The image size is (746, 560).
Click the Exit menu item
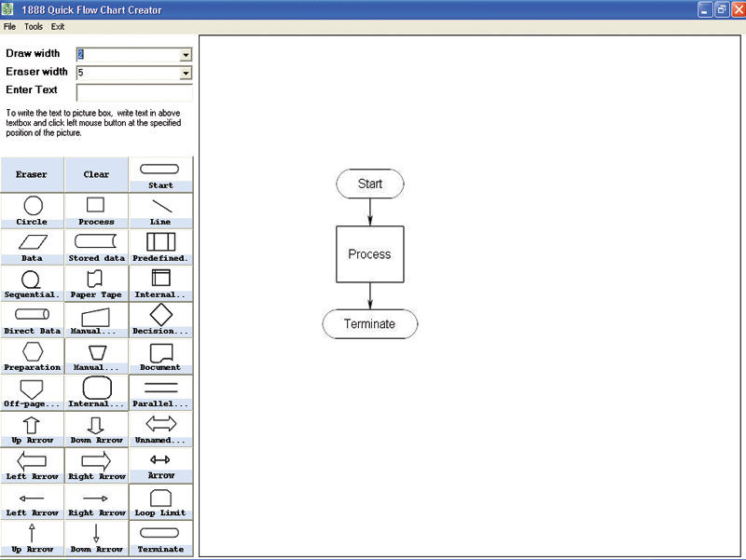58,27
